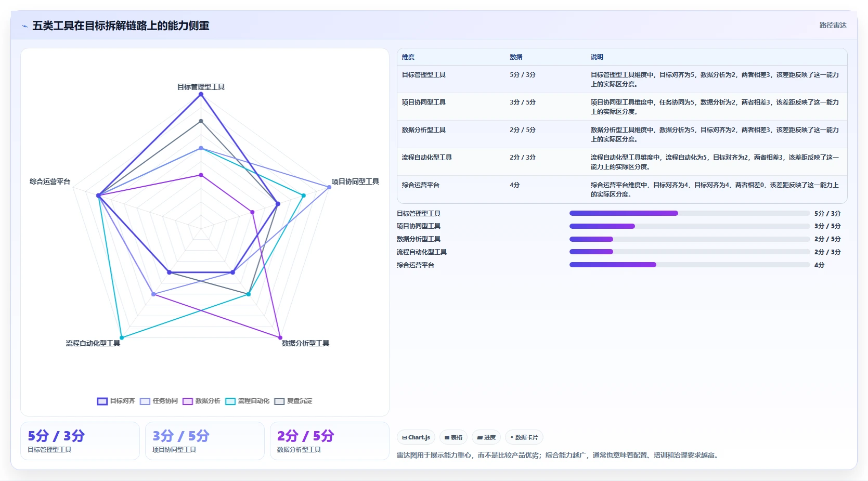Select the 3分 / 5分 项目协同型工具 card
868x481 pixels.
205,441
